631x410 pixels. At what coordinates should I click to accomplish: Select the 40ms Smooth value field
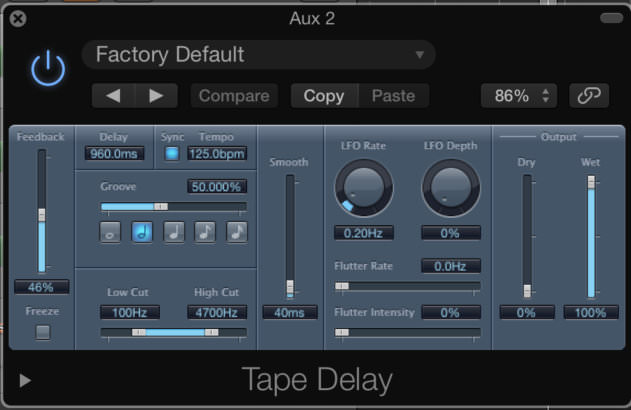[290, 312]
